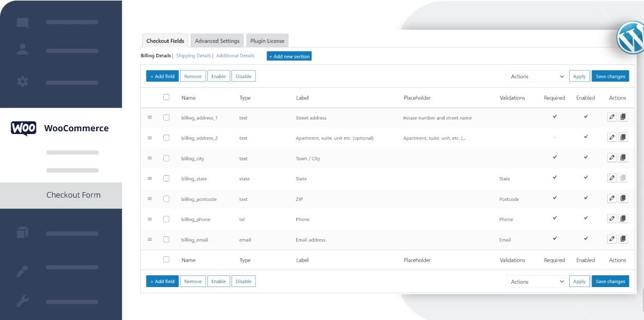Click the top Add field button
Screen dimensions: 644x320
(x=162, y=77)
